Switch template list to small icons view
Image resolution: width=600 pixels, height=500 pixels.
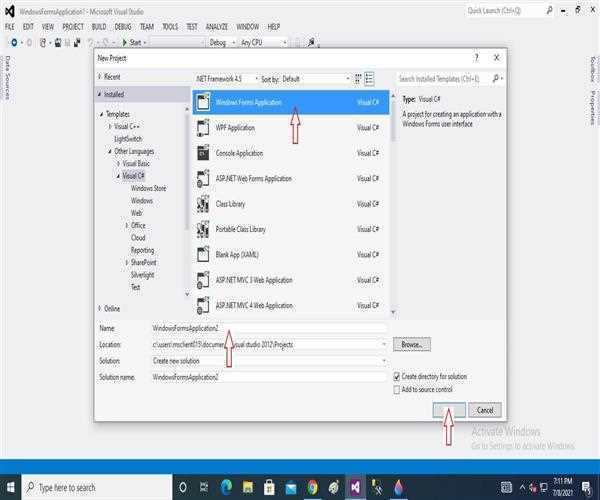click(357, 78)
